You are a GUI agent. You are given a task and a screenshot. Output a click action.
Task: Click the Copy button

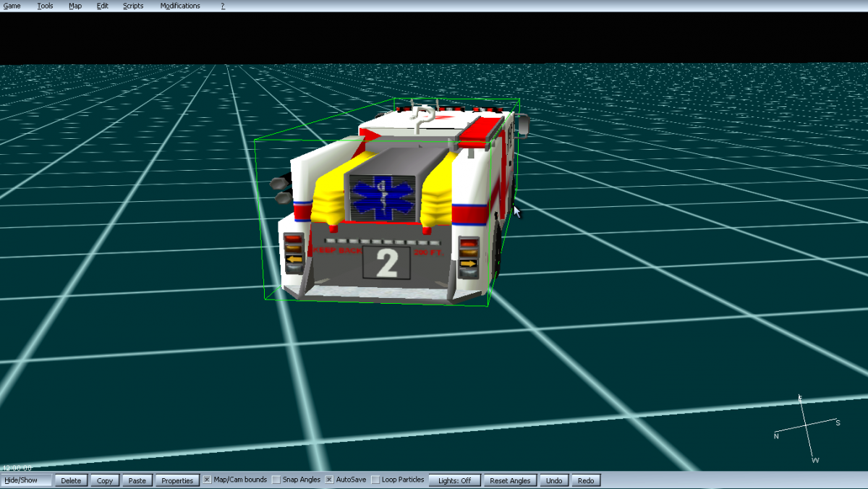(105, 480)
